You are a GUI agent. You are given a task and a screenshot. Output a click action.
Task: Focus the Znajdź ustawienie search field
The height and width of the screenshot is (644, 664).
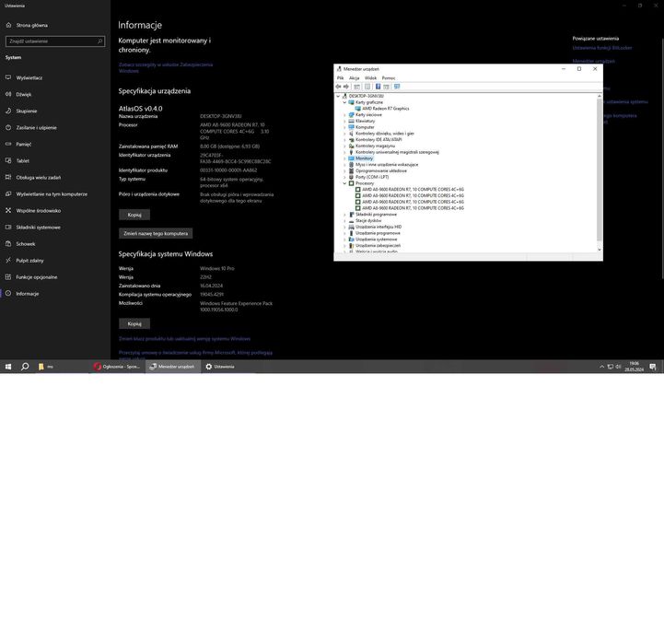coord(55,41)
